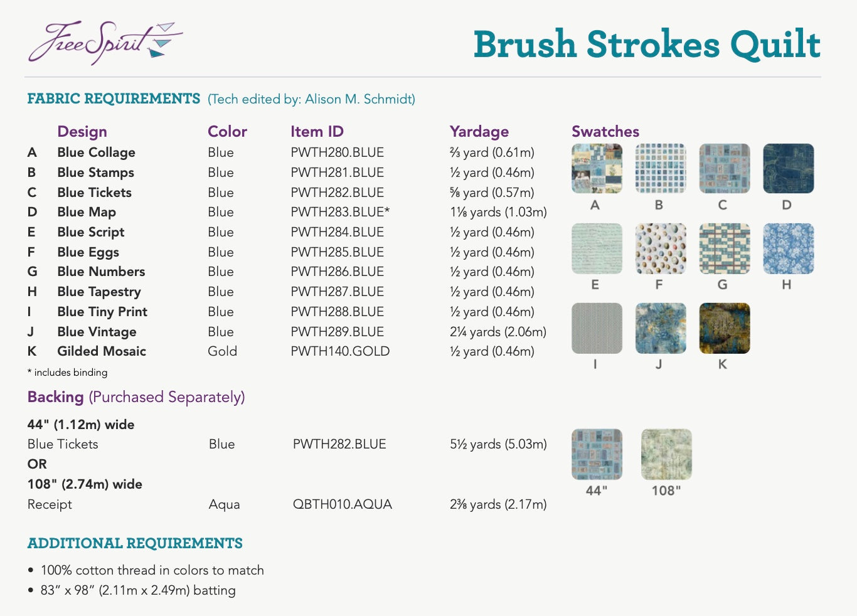Click the ADDITIONAL REQUIREMENTS heading
Screen dimensions: 857x616
tap(135, 543)
